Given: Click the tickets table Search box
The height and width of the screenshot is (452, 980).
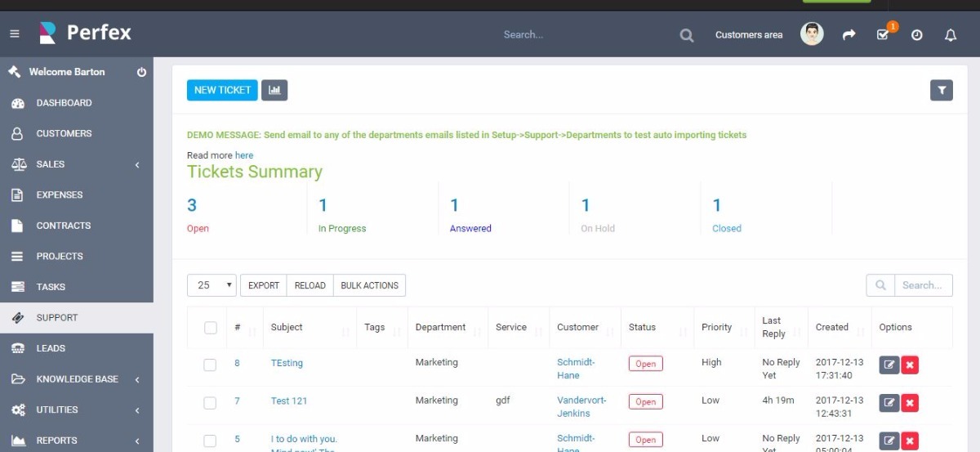Looking at the screenshot, I should (923, 285).
